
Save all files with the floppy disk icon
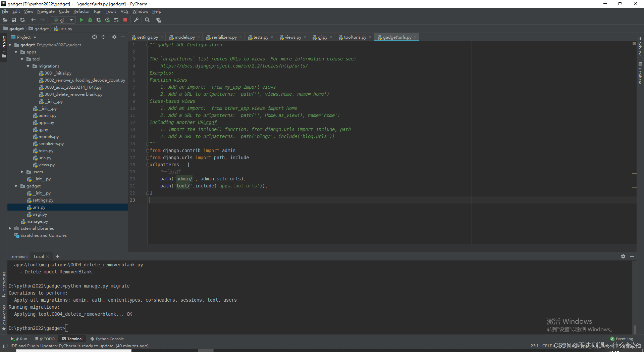pos(14,20)
